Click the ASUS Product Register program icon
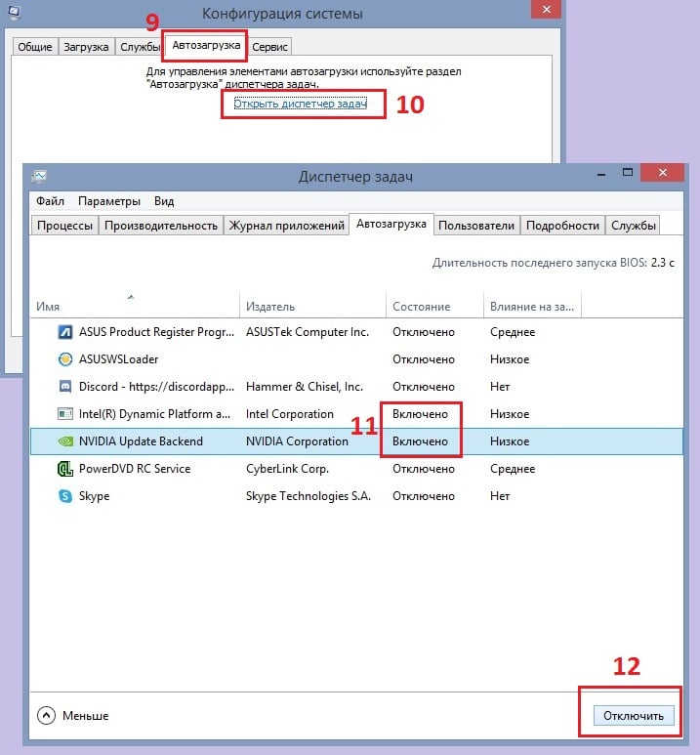700x755 pixels. coord(65,332)
